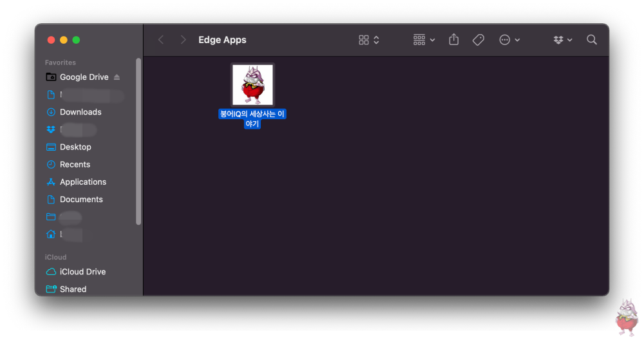
Task: Expand the grouping chevron next to the grid icon
Action: coord(433,40)
